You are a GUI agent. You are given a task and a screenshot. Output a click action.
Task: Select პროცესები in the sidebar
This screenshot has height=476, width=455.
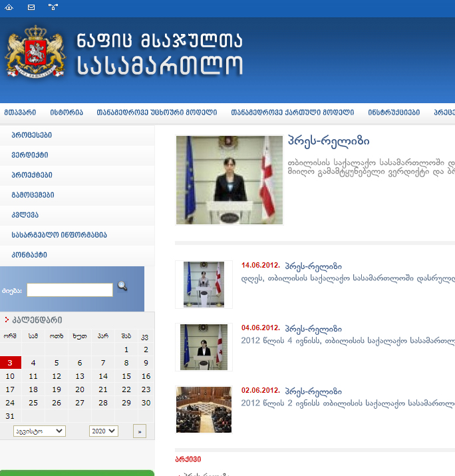[77, 135]
